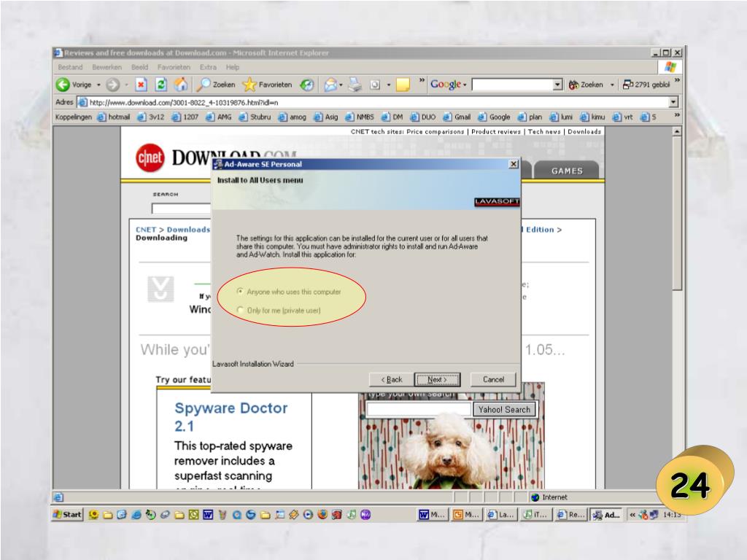Switch to the iT... taskbar window

pos(535,514)
